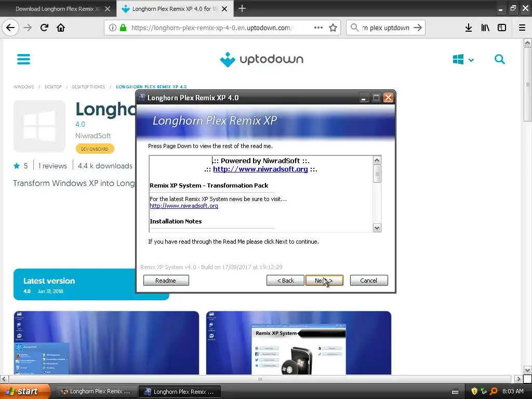
Task: Click the readme scrollbar thumb
Action: [x=377, y=174]
